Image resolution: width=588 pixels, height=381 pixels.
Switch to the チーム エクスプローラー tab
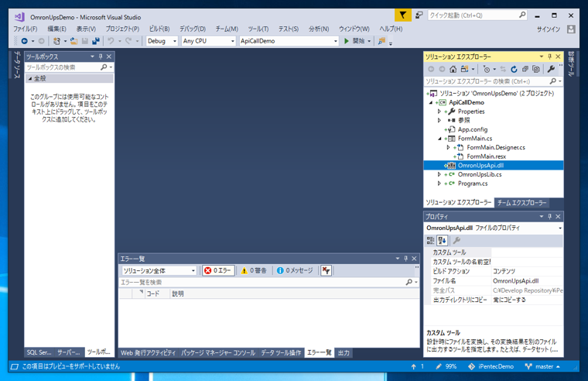click(521, 203)
